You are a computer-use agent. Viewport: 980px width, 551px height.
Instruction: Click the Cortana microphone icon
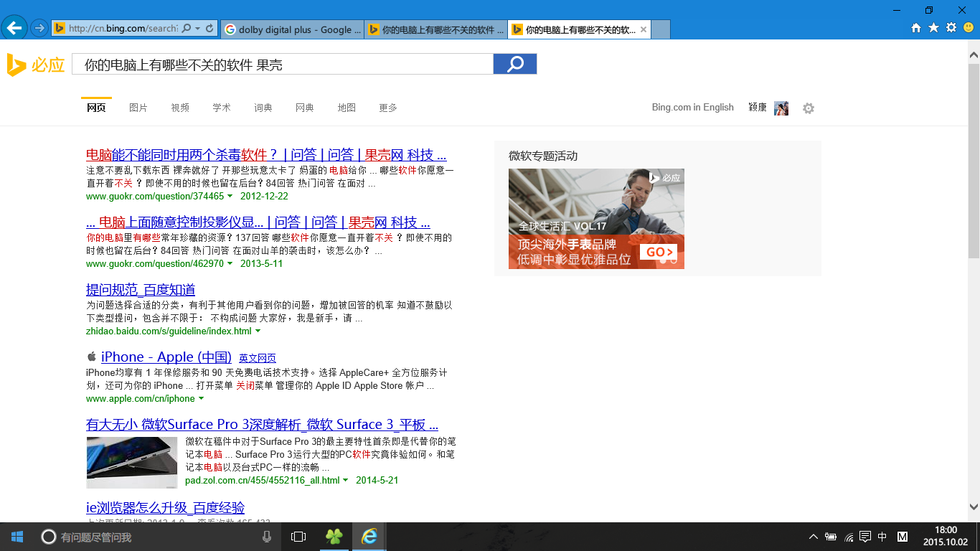(267, 537)
